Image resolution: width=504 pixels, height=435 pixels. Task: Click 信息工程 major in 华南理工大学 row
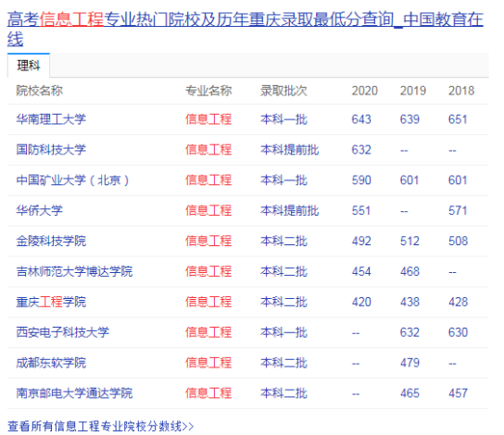208,119
